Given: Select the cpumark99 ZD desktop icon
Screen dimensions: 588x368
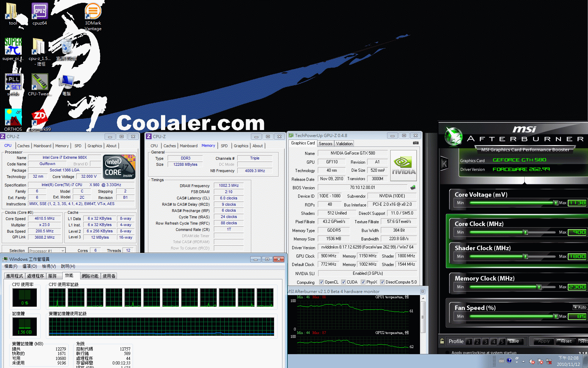Looking at the screenshot, I should [x=40, y=120].
